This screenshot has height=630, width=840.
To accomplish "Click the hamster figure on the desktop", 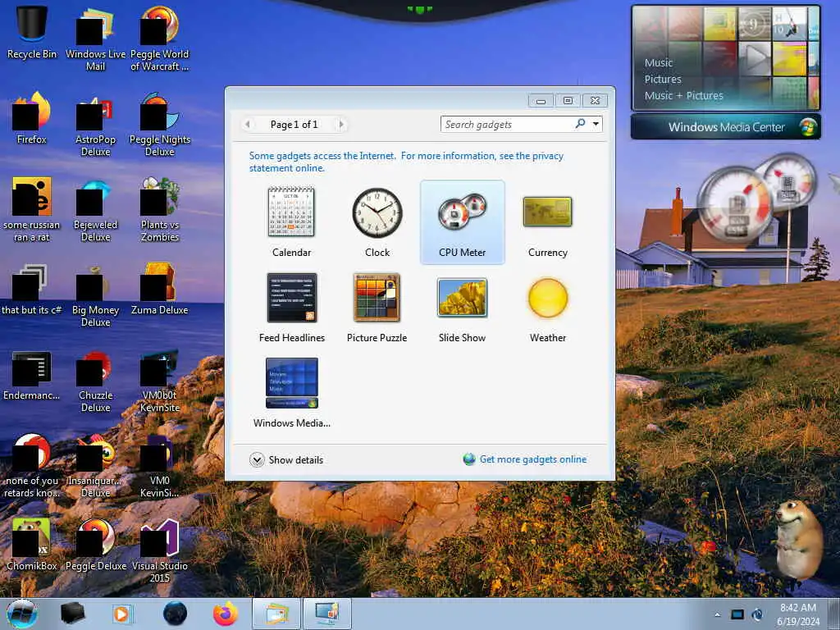I will (798, 540).
